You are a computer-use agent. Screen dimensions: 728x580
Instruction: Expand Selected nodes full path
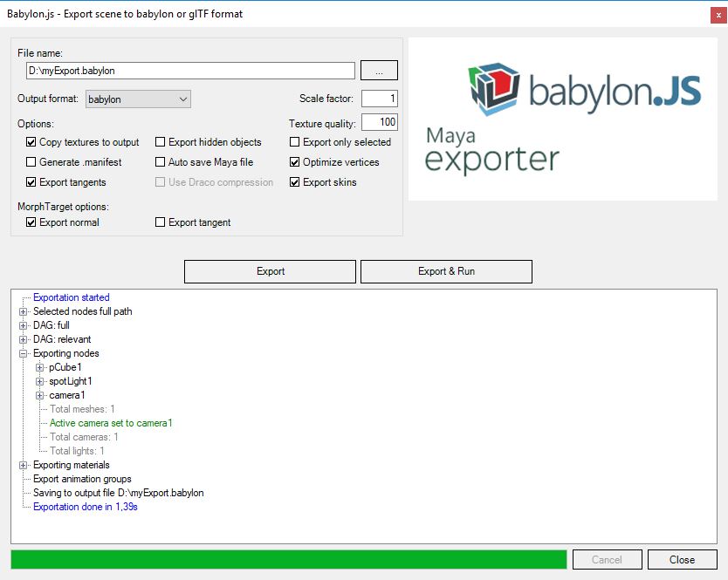(23, 312)
